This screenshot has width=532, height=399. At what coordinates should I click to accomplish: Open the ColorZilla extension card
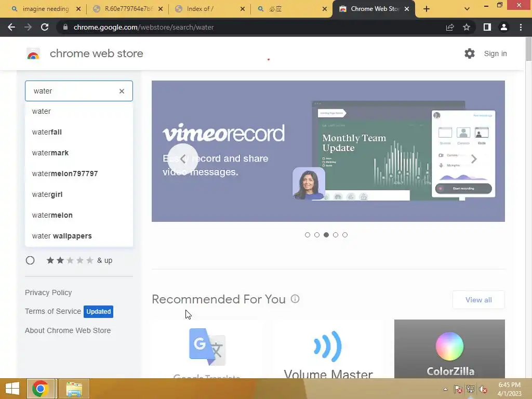(x=449, y=350)
